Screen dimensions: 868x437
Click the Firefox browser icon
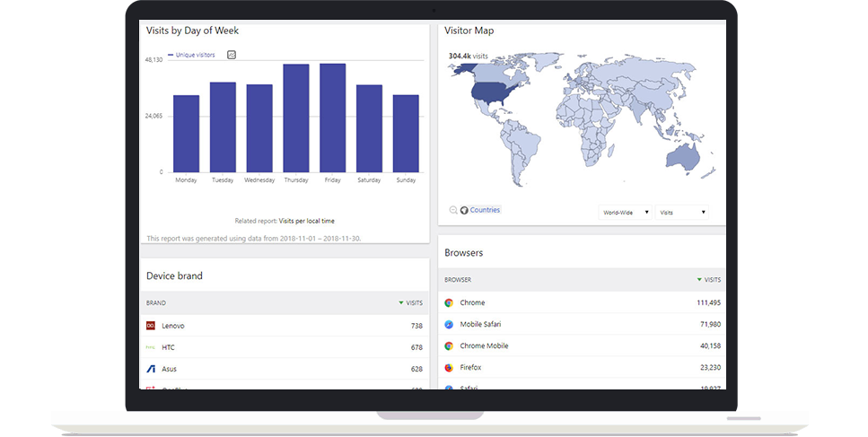[x=449, y=367]
